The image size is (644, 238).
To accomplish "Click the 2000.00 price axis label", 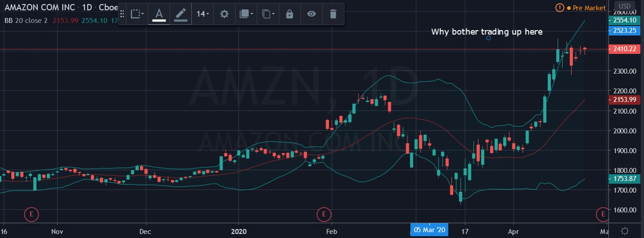I will (625, 131).
